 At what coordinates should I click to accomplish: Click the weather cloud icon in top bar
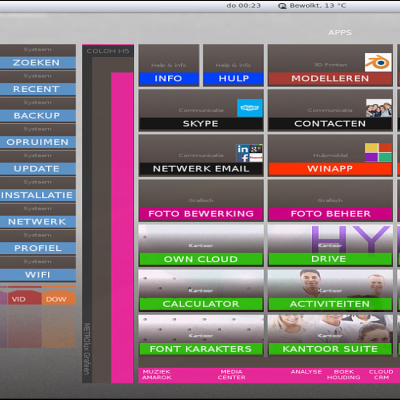click(x=282, y=6)
